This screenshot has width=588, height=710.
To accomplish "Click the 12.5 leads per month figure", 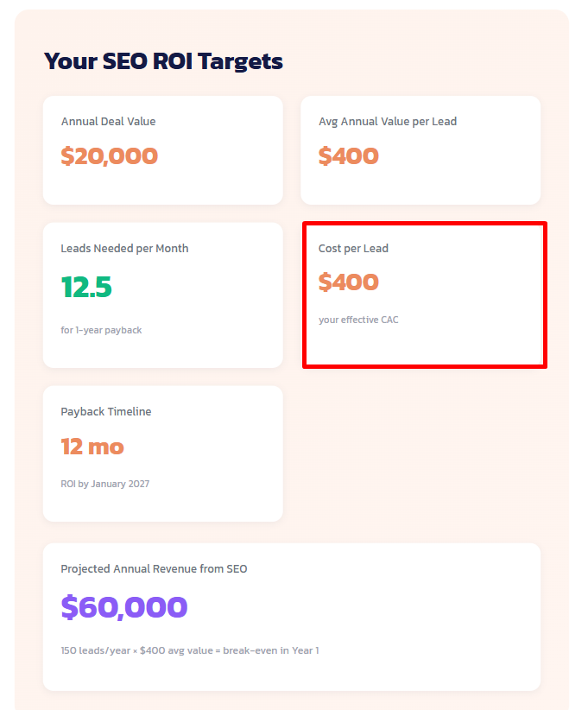I will point(86,288).
